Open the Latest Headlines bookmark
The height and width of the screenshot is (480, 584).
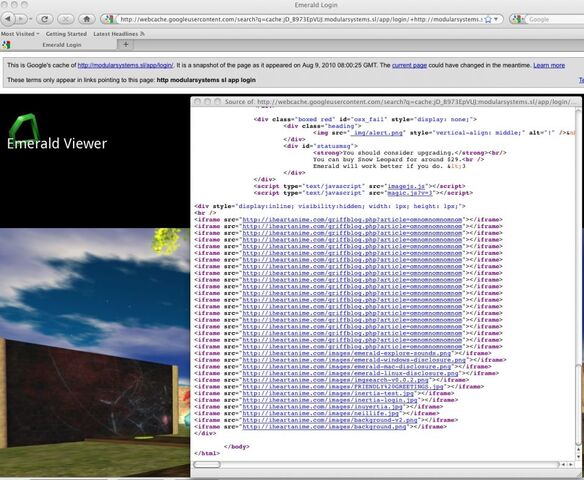pos(115,34)
